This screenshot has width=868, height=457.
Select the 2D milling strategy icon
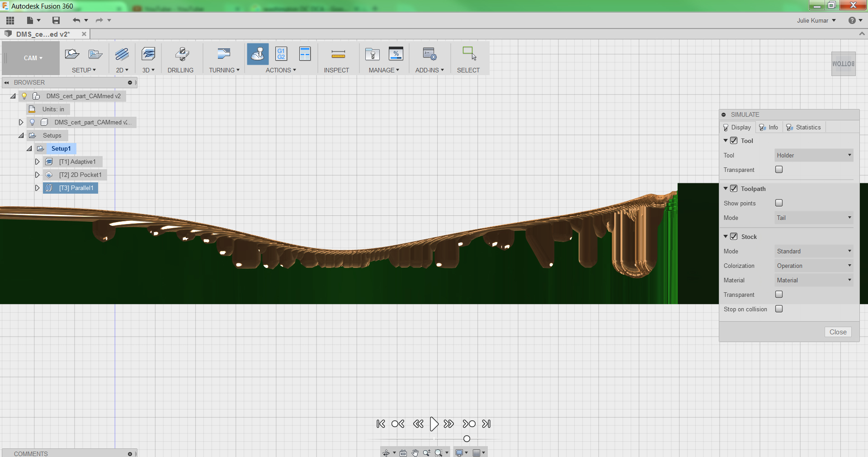point(122,54)
